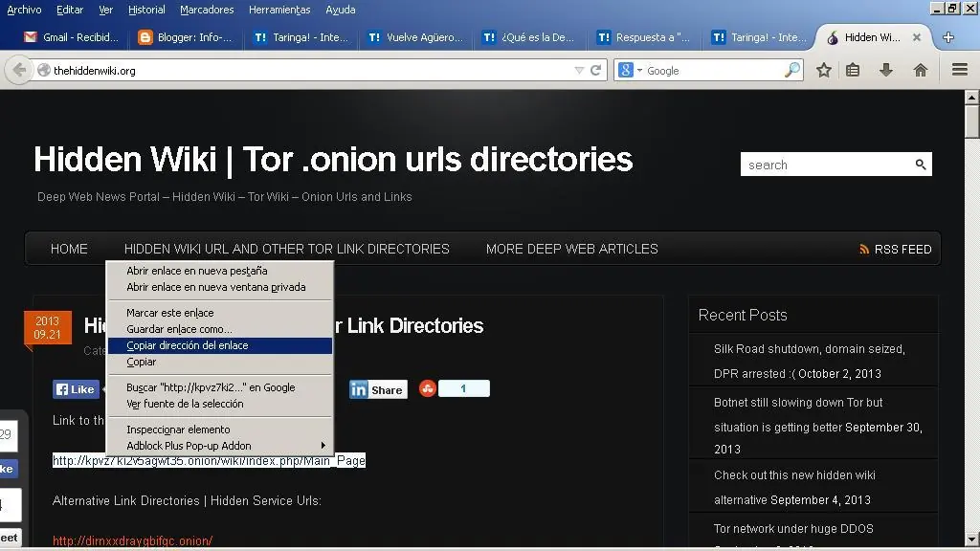Bookmark this page with the star icon
Viewport: 980px width, 551px height.
[x=824, y=70]
